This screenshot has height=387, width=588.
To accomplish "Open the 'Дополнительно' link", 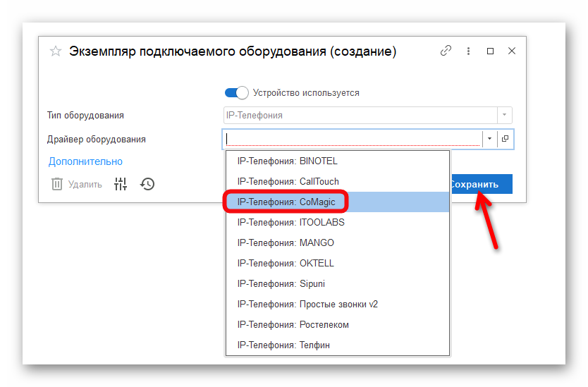I will coord(85,161).
